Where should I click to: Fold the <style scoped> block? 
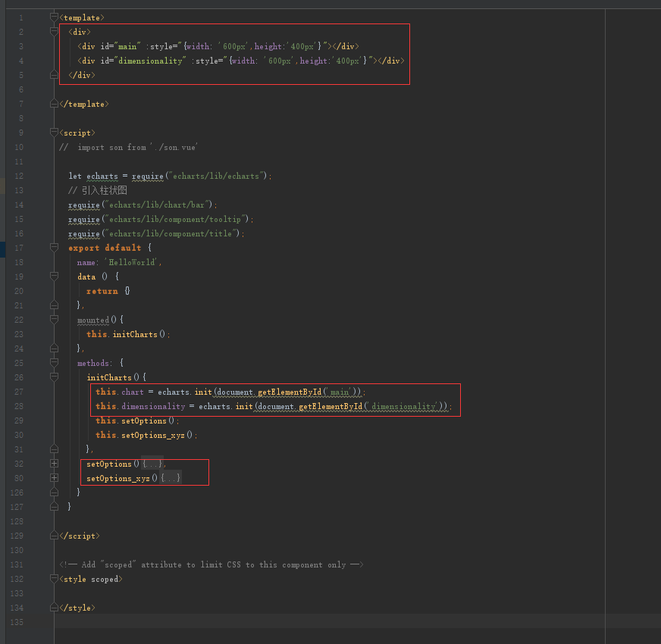click(54, 579)
